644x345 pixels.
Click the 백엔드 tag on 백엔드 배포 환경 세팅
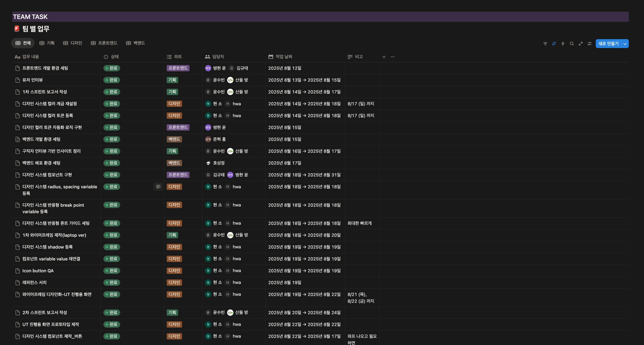tap(174, 163)
